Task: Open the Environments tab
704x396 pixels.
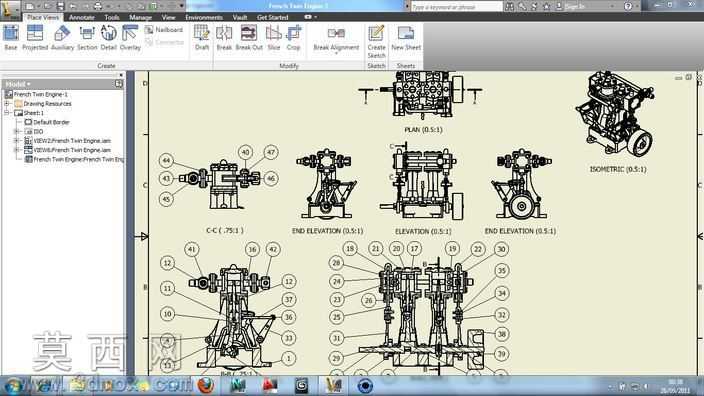Action: pos(204,17)
